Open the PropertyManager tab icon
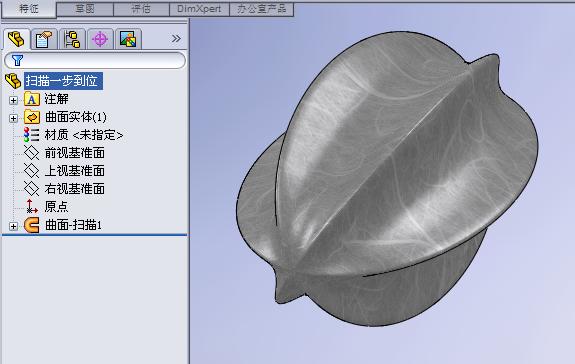Viewport: 575px width, 364px height. 44,39
